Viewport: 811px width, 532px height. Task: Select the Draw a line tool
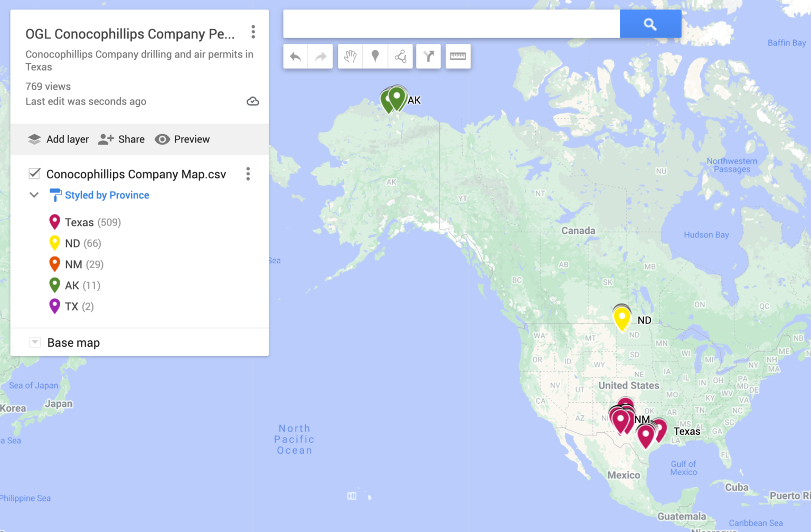(x=401, y=56)
